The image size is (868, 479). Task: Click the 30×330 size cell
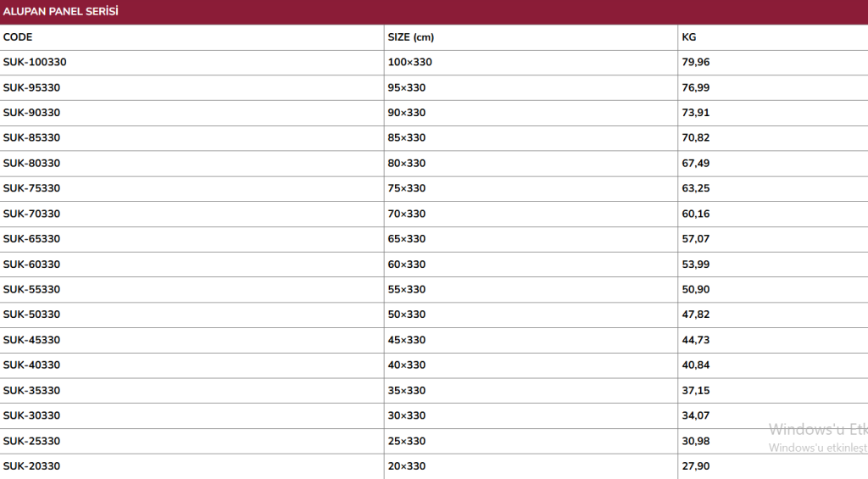(x=407, y=415)
